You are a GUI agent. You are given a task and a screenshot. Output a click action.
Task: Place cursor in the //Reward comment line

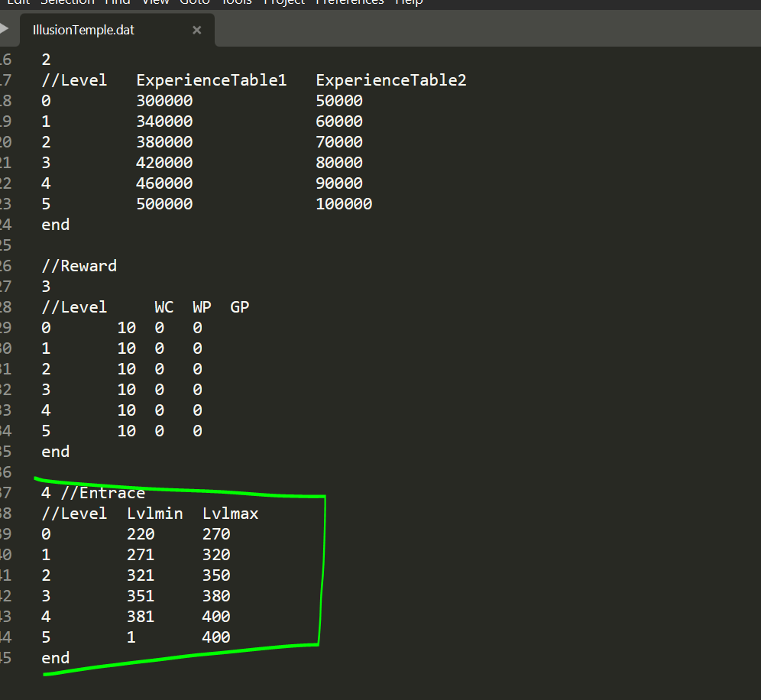click(x=79, y=266)
